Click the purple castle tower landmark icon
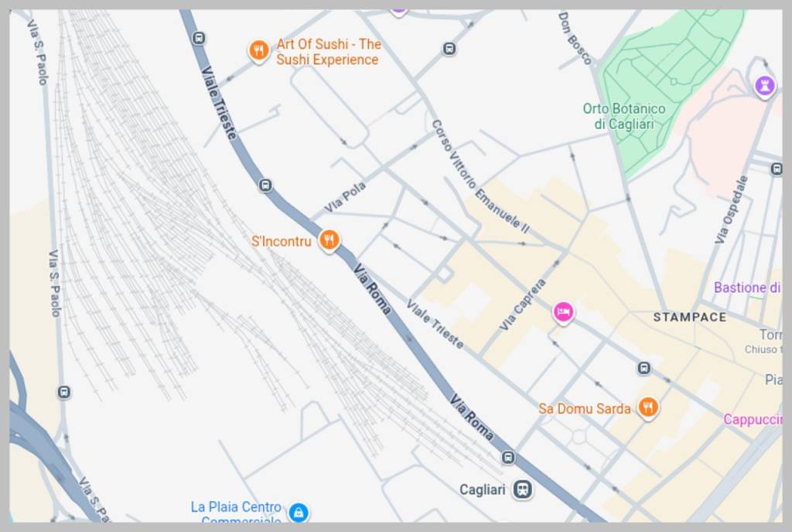 tap(765, 85)
